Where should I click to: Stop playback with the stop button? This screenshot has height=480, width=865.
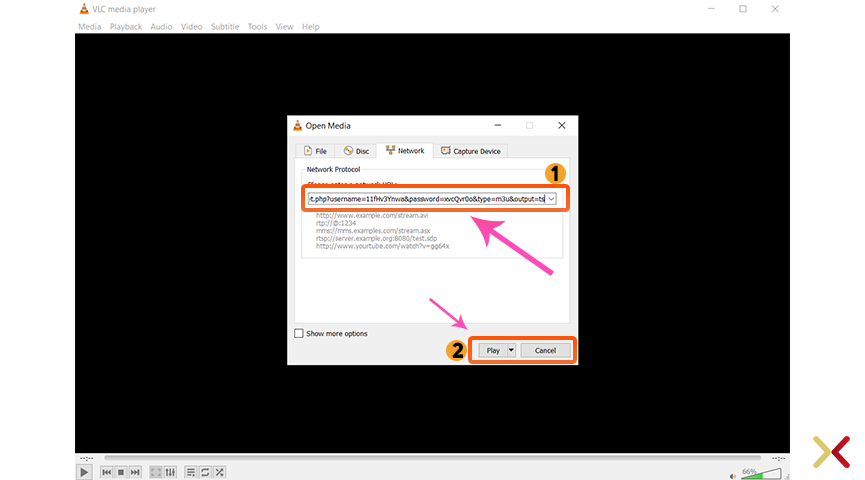(121, 472)
